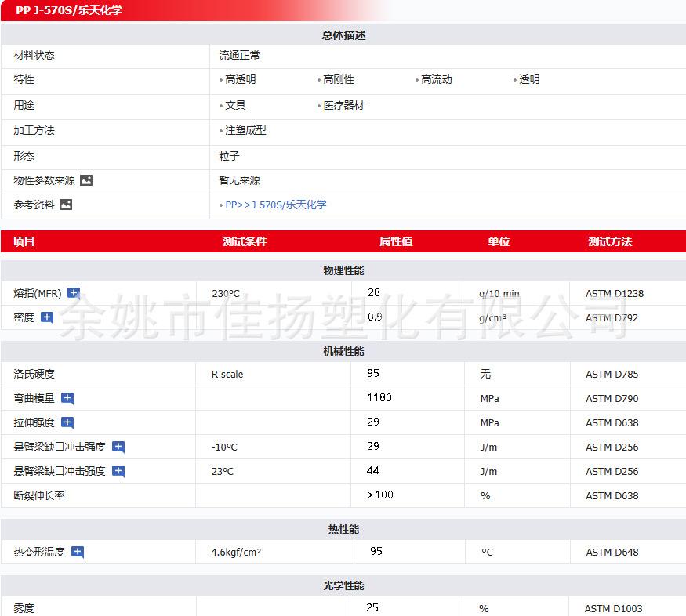Click the ASTM D648 test method

(612, 553)
